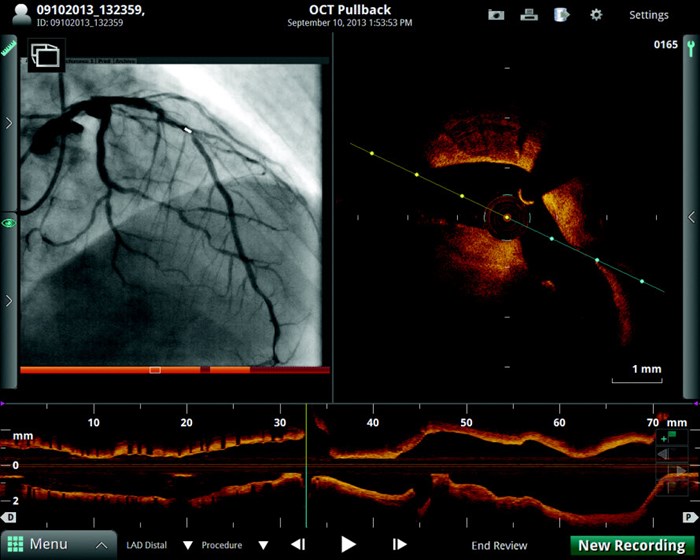Toggle the green eye visibility icon
The width and height of the screenshot is (700, 560).
9,223
